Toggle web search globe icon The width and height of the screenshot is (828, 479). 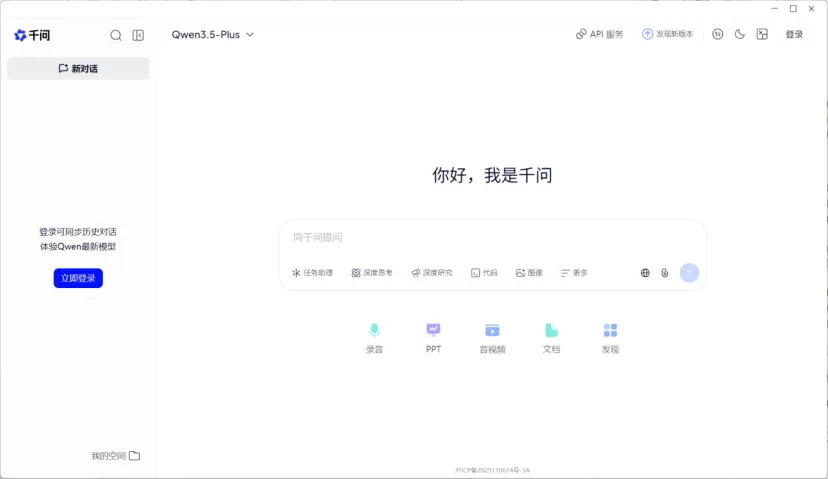pos(645,273)
